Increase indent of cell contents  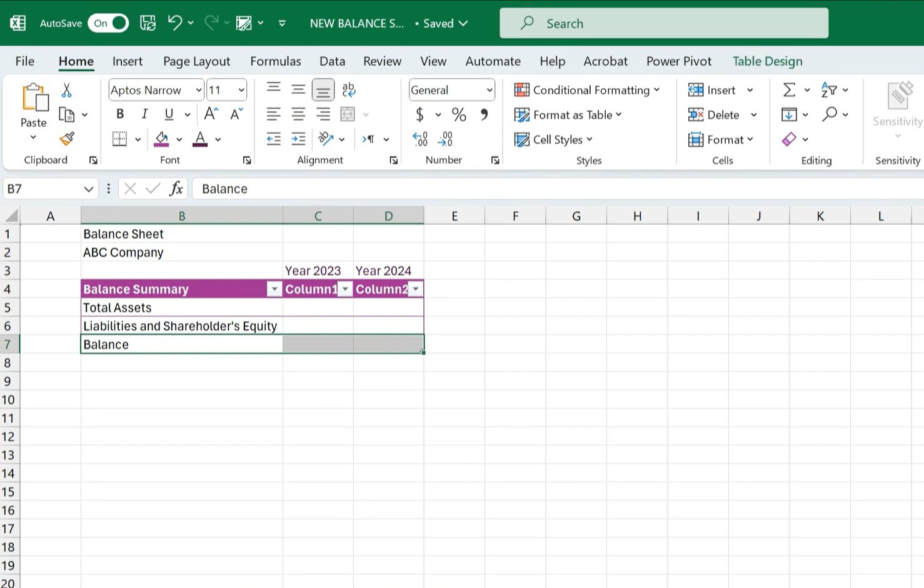(x=298, y=139)
